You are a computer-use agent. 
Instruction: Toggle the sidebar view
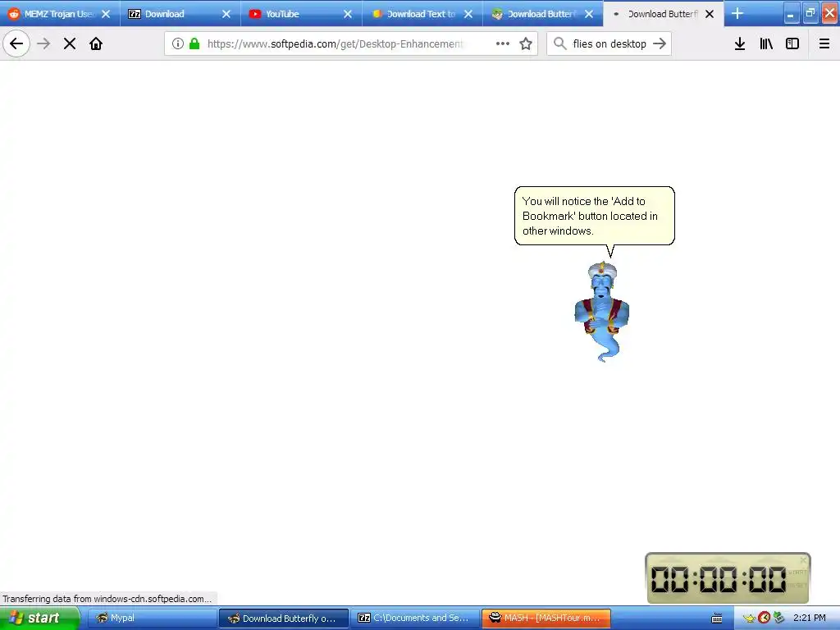click(792, 43)
